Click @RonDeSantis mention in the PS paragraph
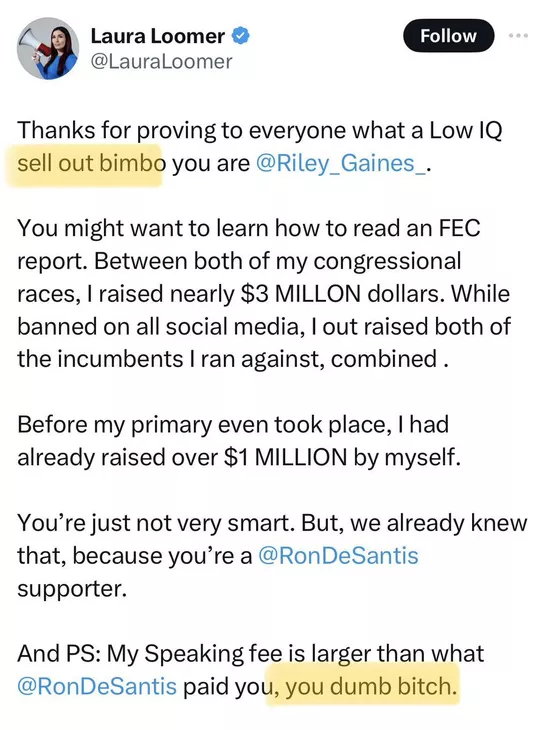This screenshot has height=730, width=548. pos(97,686)
